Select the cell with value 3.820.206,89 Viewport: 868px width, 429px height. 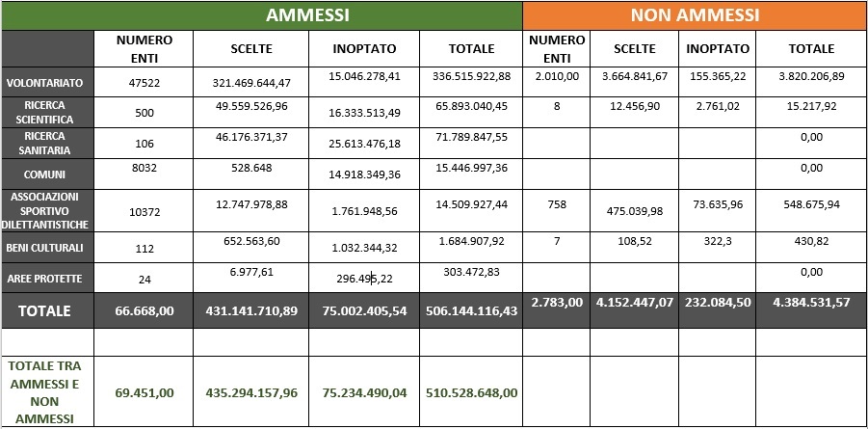click(x=810, y=75)
